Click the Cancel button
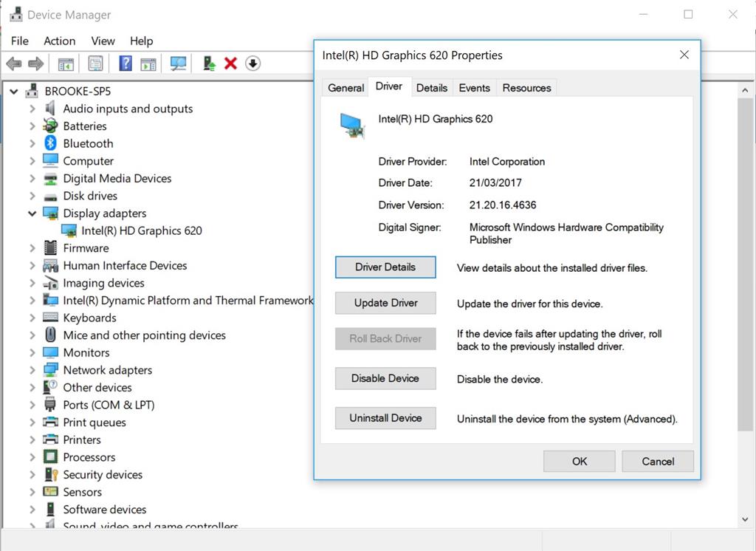 click(x=658, y=461)
